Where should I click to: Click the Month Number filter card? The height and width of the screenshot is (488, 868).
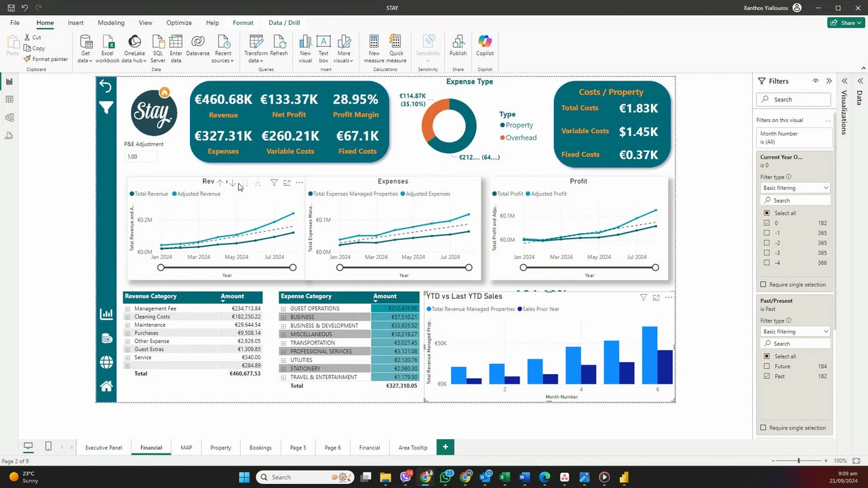click(794, 138)
